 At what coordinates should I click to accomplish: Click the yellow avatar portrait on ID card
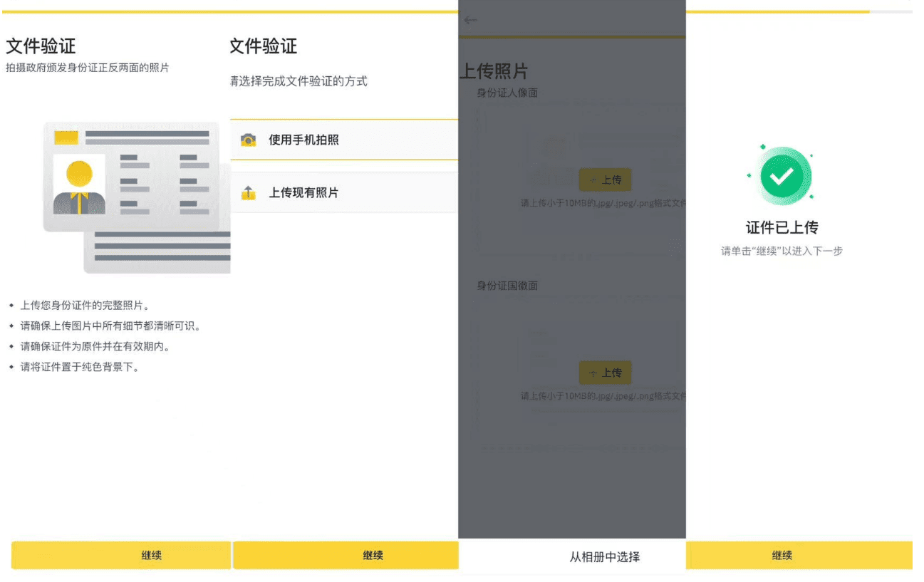coord(79,185)
